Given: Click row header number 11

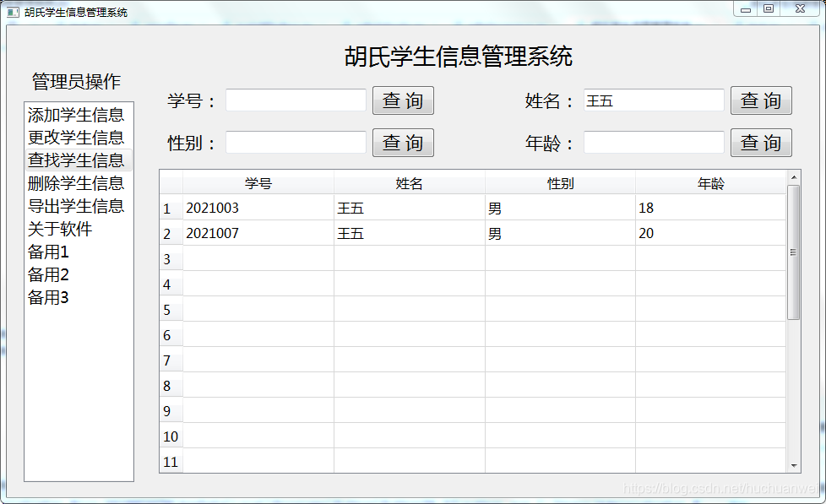Looking at the screenshot, I should 171,461.
